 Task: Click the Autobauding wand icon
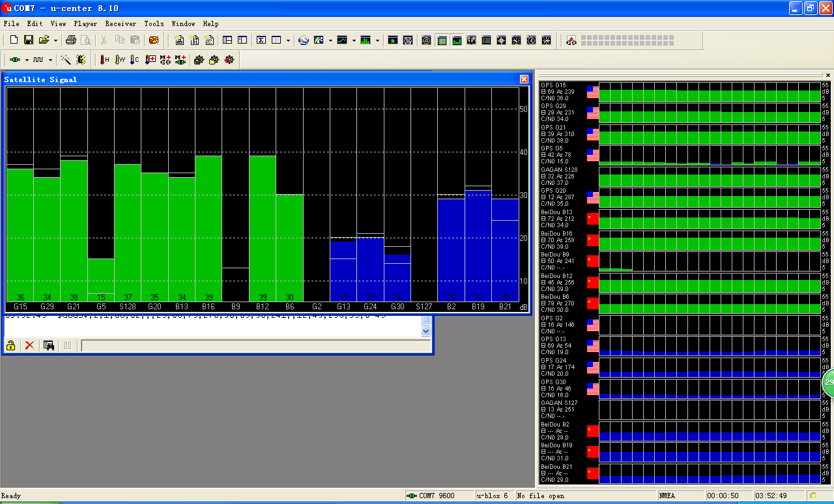(66, 60)
